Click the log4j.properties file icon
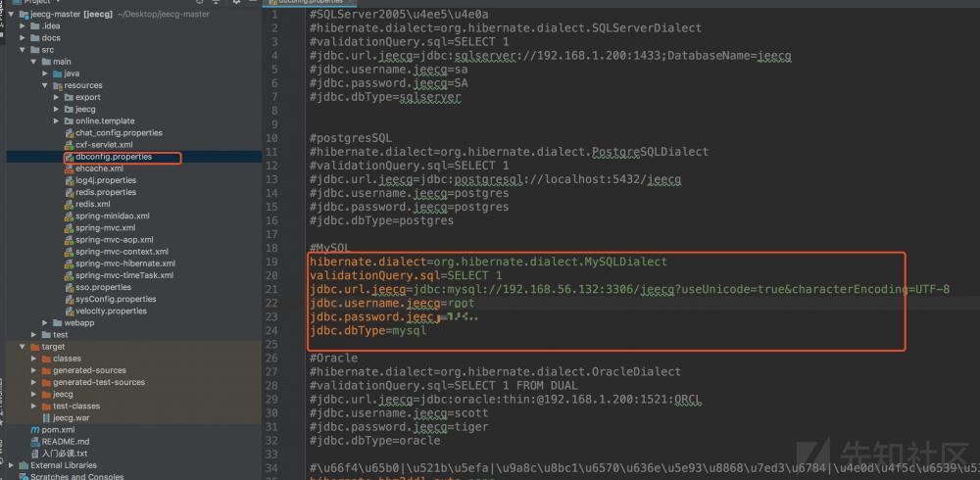 [69, 180]
